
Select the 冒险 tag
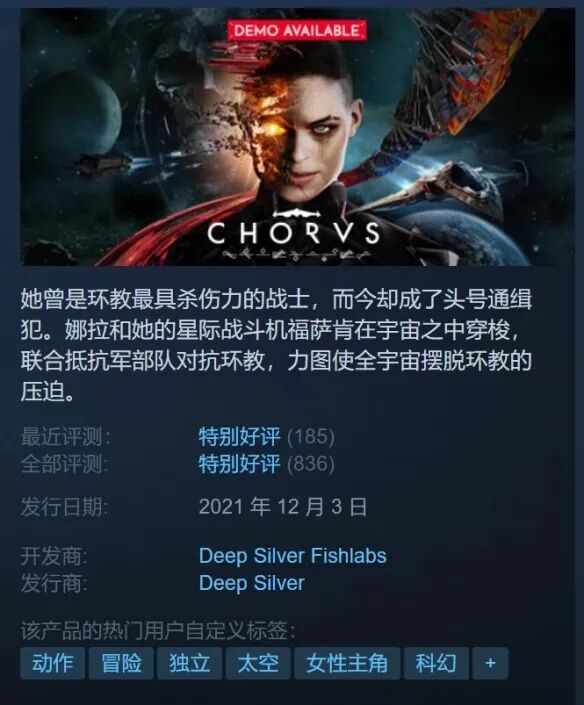click(121, 663)
